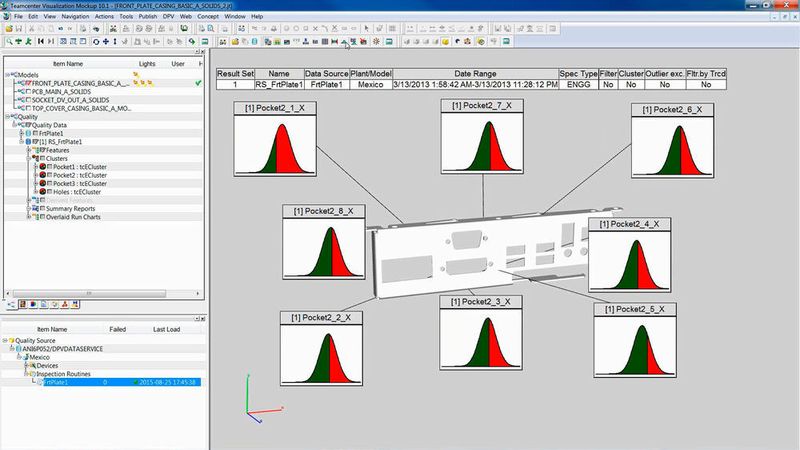Click the green walking figure toolbar icon
800x450 pixels.
(29, 41)
